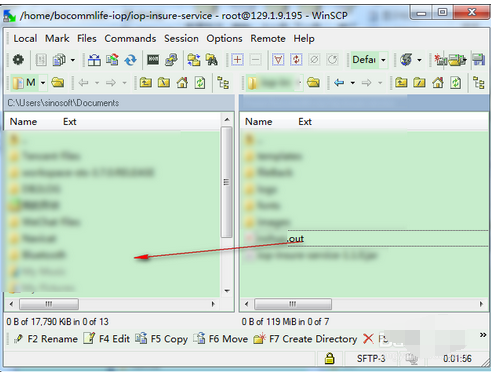Viewport: 491px width, 372px height.
Task: Refresh the remote panel
Action: [456, 83]
